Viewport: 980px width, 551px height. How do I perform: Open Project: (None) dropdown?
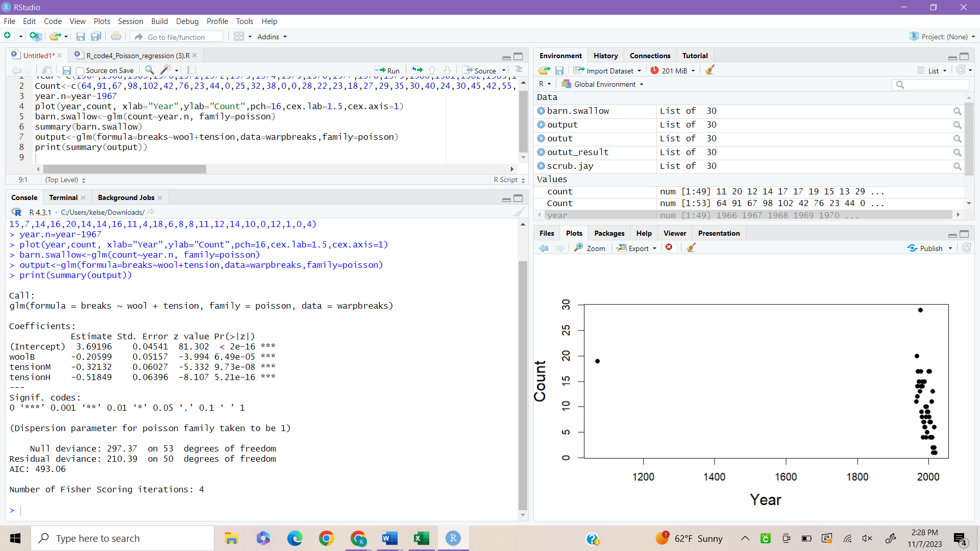tap(942, 37)
